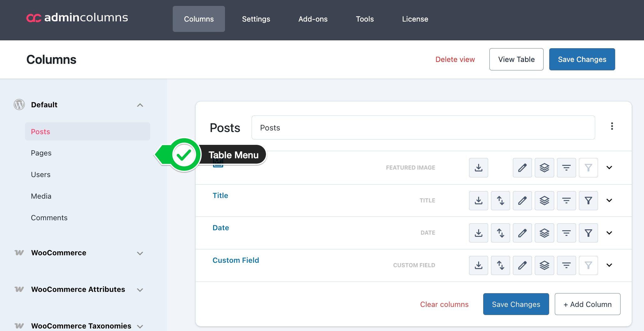Click the WordPress logo beside Default
This screenshot has height=331, width=644.
(19, 104)
